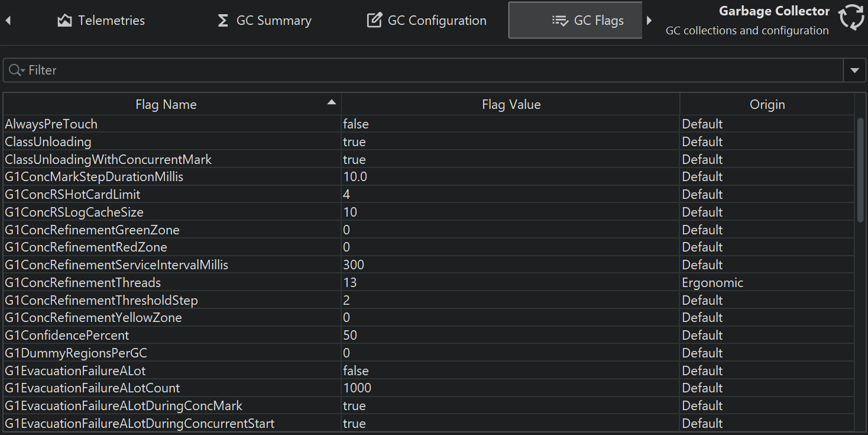Switch to the Telemetries tab

pyautogui.click(x=101, y=21)
